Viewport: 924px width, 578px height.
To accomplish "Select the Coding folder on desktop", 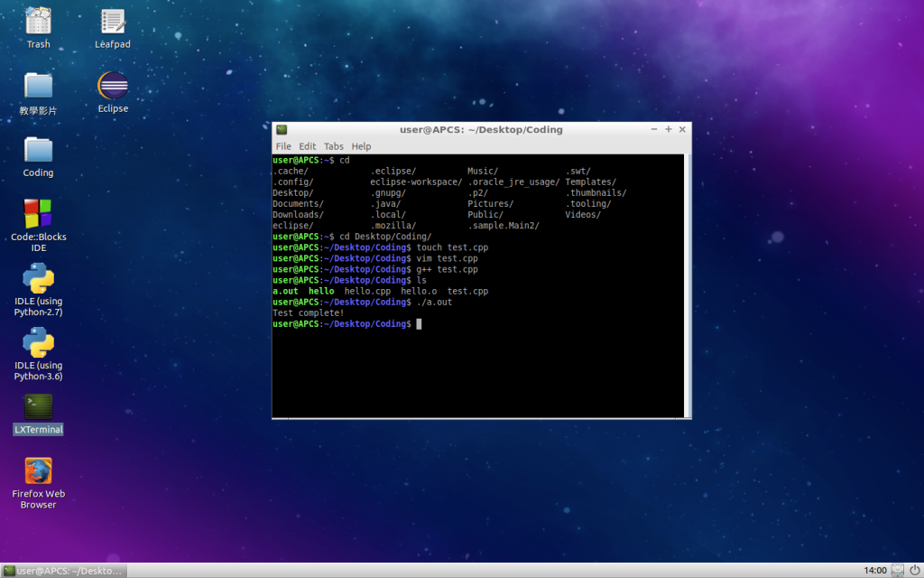I will coord(38,151).
